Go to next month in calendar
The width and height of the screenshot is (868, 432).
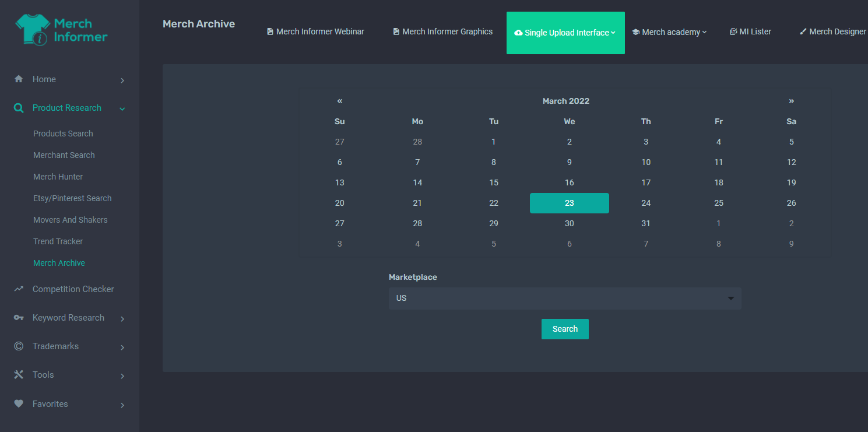click(791, 101)
